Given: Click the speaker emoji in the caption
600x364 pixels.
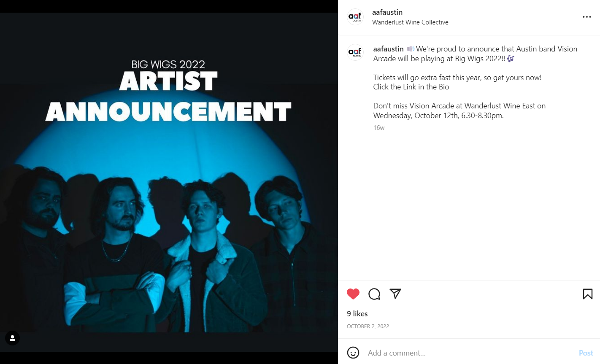Looking at the screenshot, I should [411, 49].
